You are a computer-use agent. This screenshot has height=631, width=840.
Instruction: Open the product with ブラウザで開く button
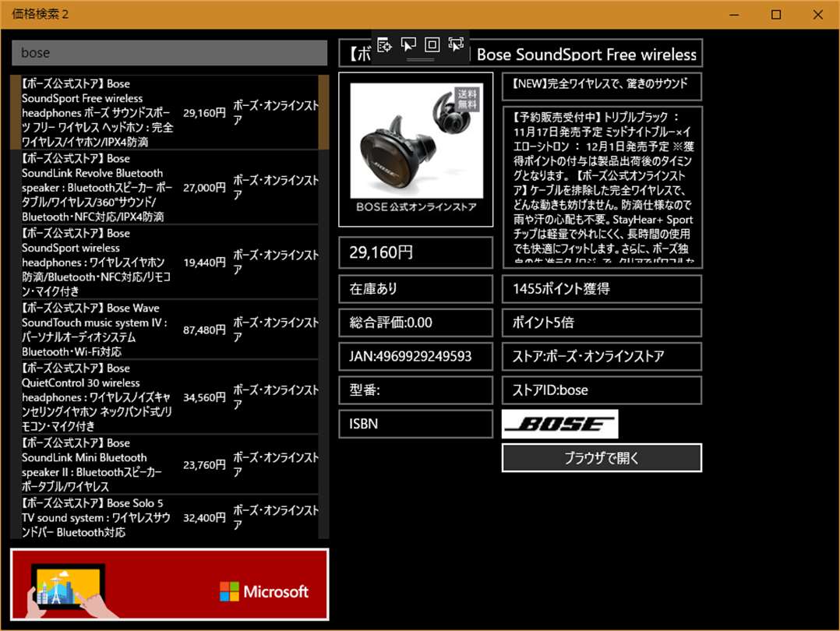click(x=602, y=458)
